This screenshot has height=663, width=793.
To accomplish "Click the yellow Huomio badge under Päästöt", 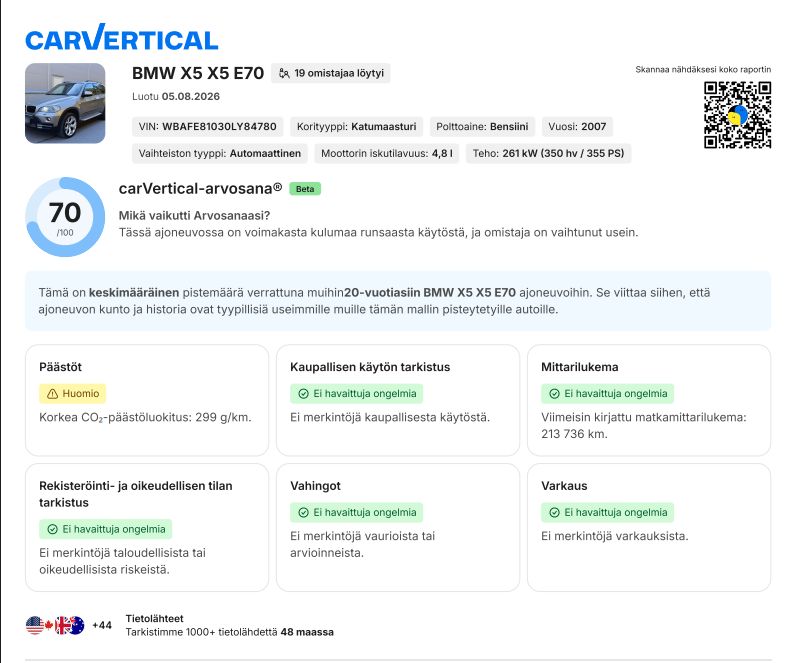I will (72, 393).
